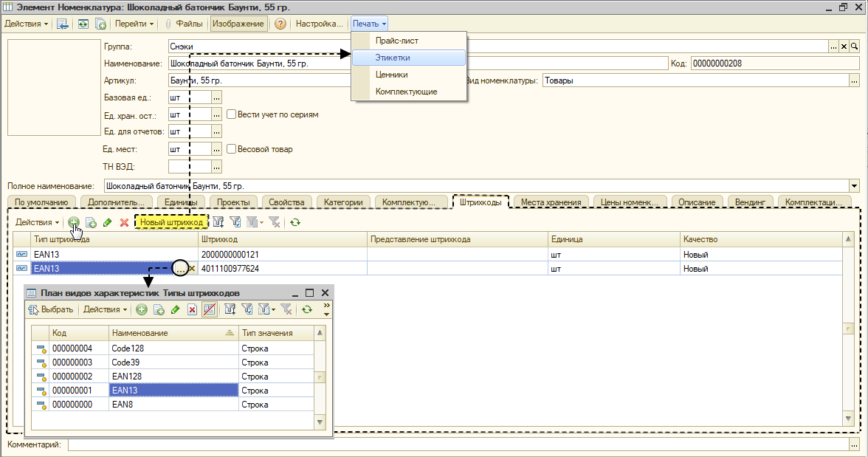Click the paperclip Files icon
868x457 pixels.
click(x=168, y=24)
